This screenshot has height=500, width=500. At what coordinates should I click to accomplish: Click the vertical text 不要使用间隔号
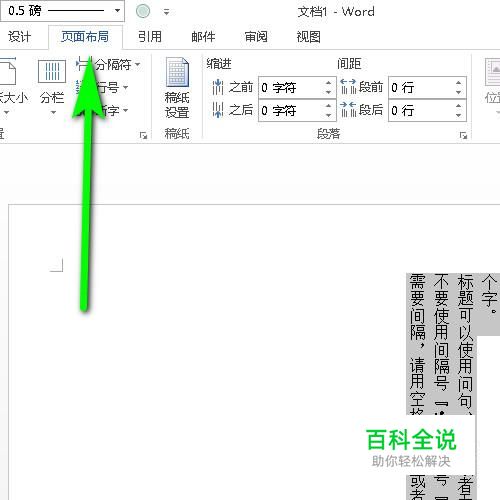[x=441, y=332]
